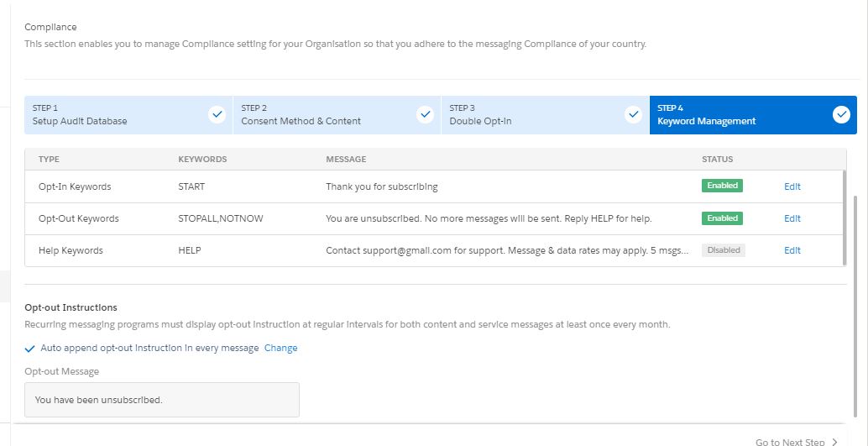Click the Step 2 completed checkmark icon
Image resolution: width=868 pixels, height=446 pixels.
[x=425, y=115]
